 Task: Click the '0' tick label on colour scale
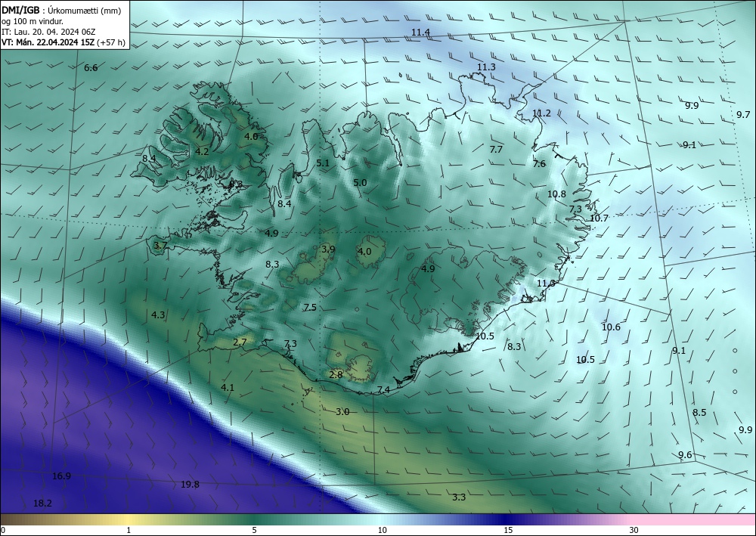[3, 530]
